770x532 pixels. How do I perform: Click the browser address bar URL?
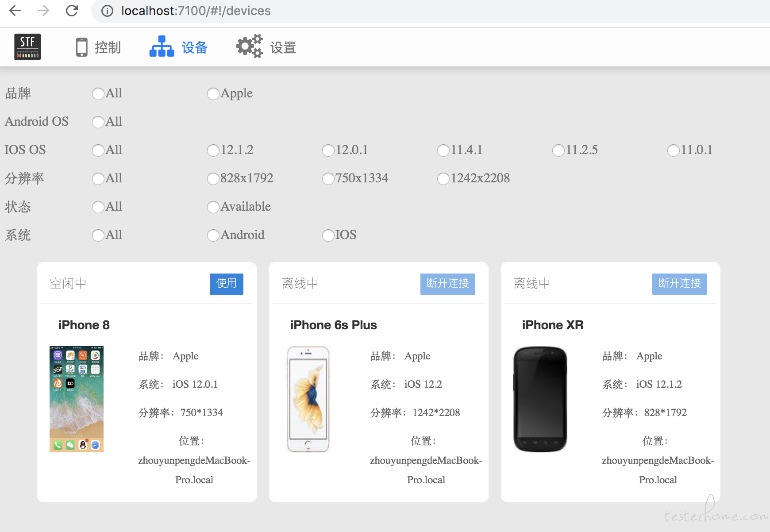tap(196, 11)
